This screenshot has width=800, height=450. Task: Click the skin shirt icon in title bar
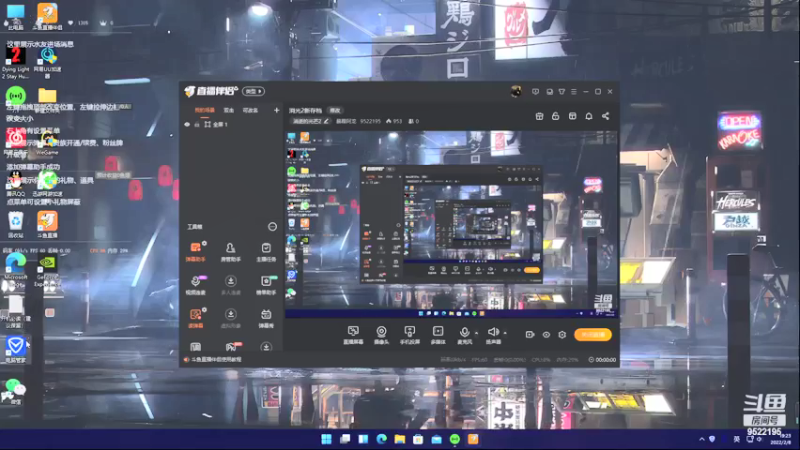point(561,92)
